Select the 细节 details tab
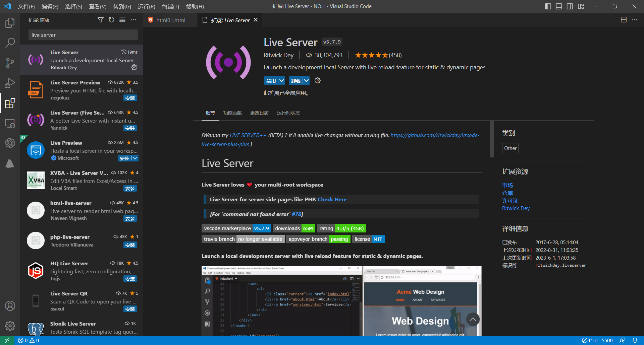The height and width of the screenshot is (345, 644). tap(210, 113)
